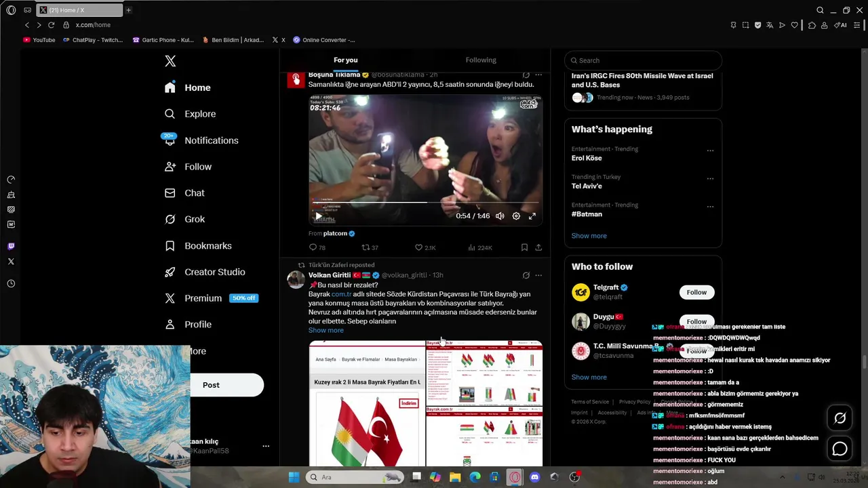Follow the Telgraft account
868x488 pixels.
click(x=696, y=292)
